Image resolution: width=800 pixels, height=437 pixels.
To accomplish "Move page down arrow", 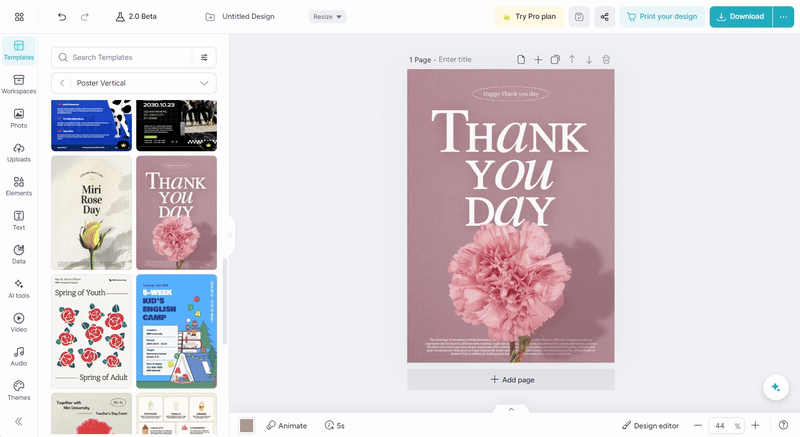I will [589, 60].
